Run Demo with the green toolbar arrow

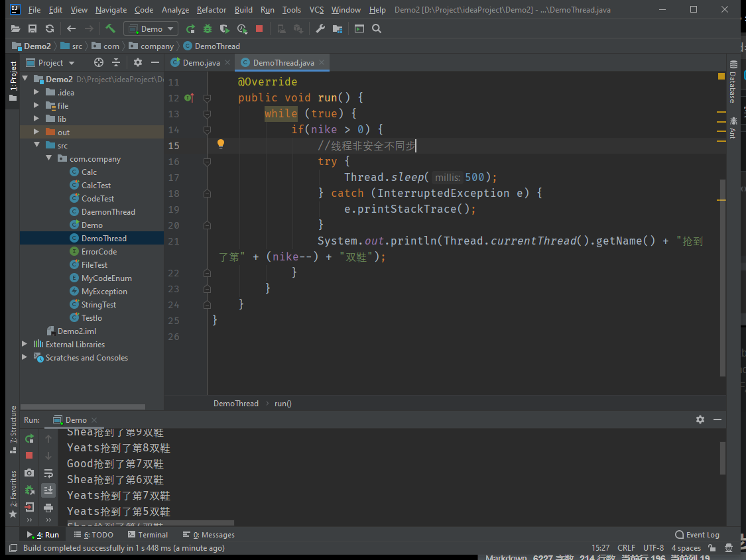pos(190,29)
